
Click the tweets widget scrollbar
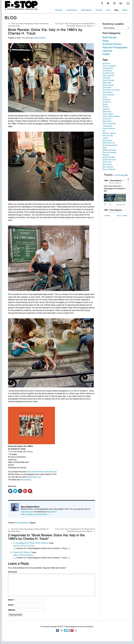(128, 179)
